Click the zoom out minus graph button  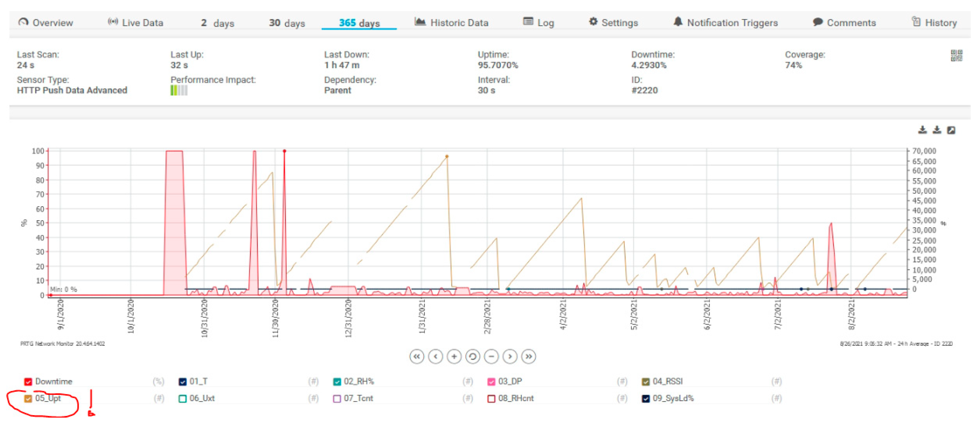(x=491, y=357)
